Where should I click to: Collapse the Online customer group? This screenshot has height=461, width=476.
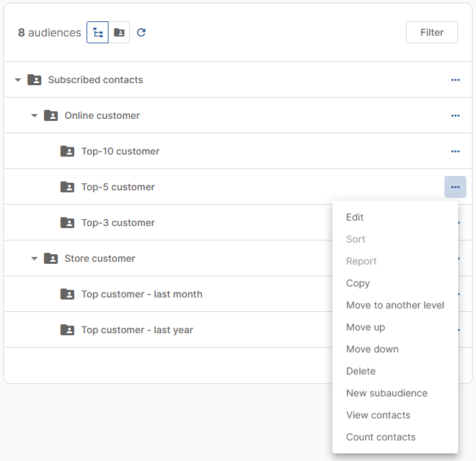(34, 116)
